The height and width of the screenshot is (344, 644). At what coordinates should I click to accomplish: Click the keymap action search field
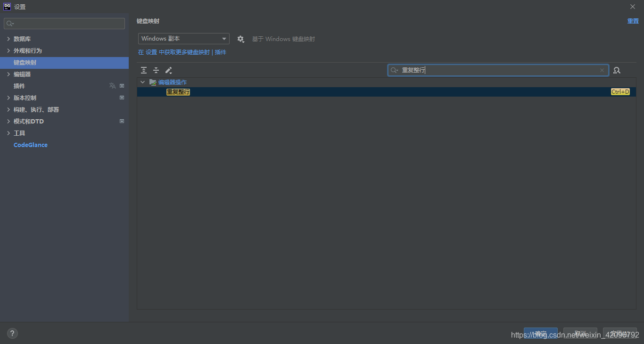pyautogui.click(x=498, y=70)
